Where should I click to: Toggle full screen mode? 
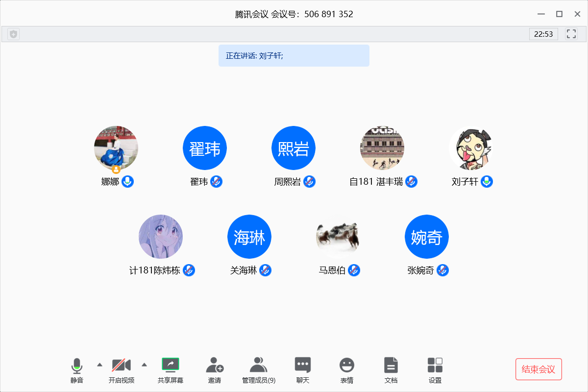pos(571,34)
